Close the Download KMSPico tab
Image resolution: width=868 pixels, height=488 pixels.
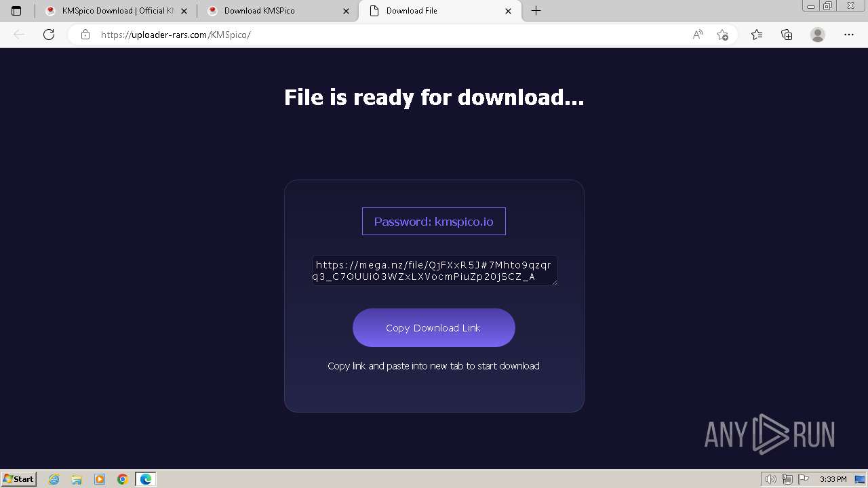pyautogui.click(x=347, y=11)
